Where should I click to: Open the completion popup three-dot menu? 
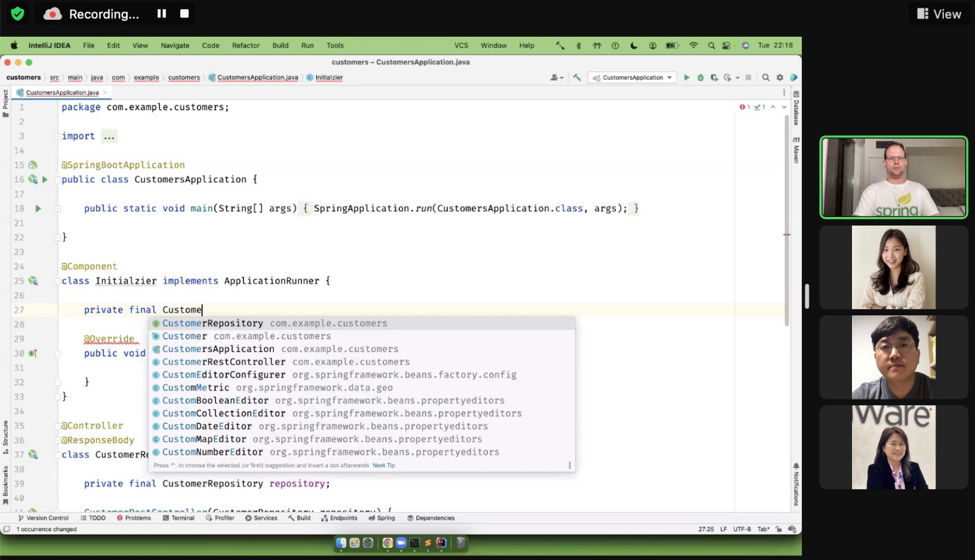pyautogui.click(x=569, y=465)
